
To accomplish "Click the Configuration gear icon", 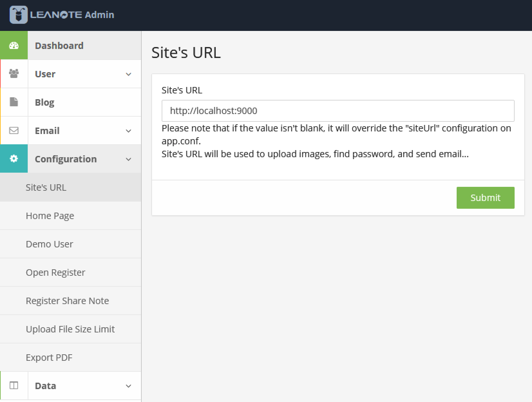I will pos(14,159).
